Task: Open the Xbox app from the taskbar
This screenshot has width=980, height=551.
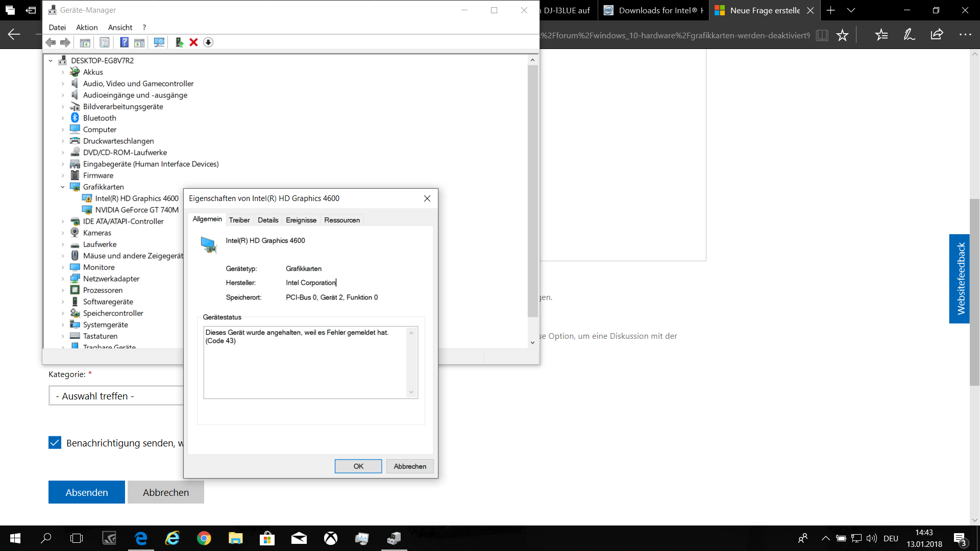Action: tap(331, 538)
